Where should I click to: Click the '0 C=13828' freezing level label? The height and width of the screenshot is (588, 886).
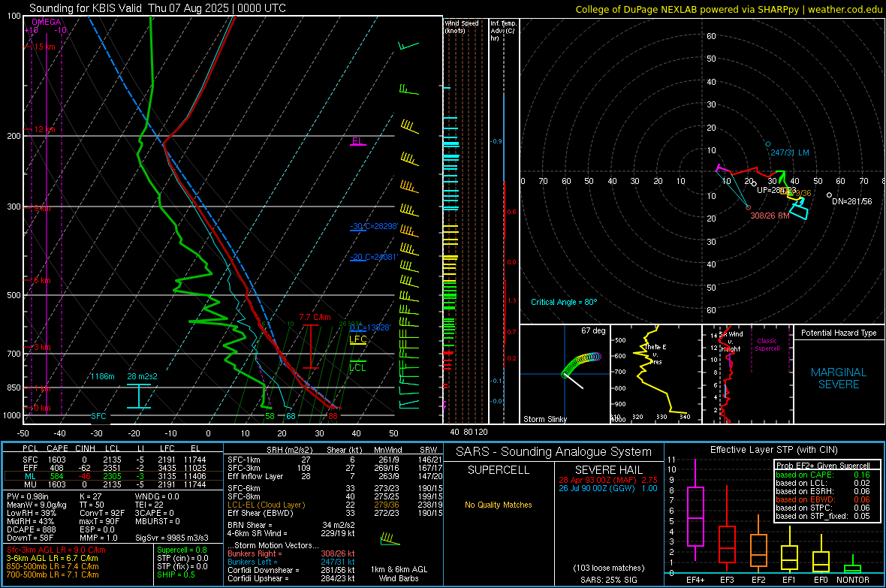pyautogui.click(x=369, y=328)
